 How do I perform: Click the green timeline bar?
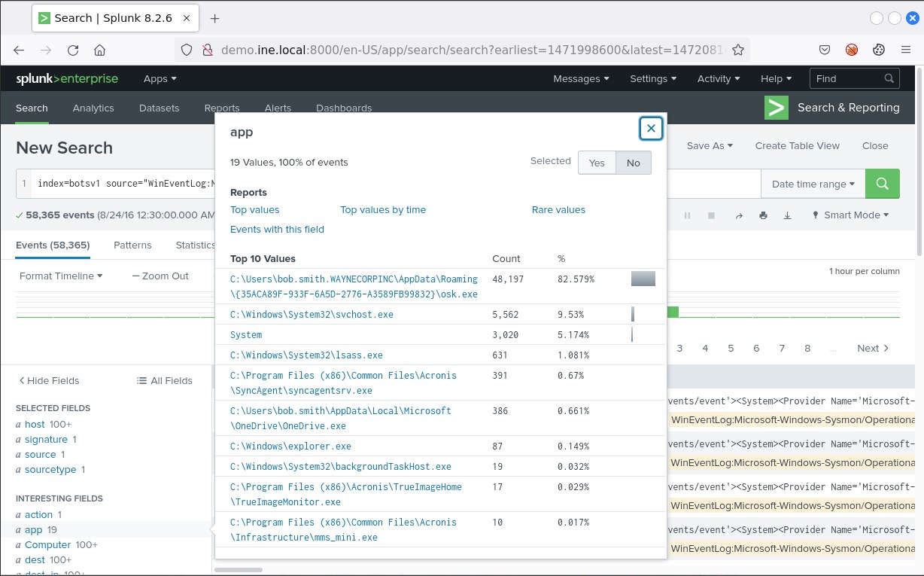tap(673, 312)
